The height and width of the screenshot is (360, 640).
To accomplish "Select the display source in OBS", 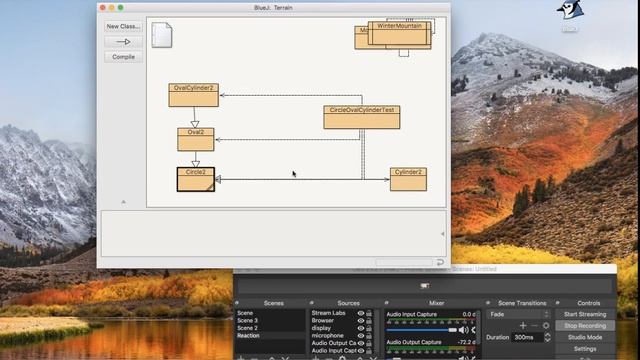I will 321,328.
